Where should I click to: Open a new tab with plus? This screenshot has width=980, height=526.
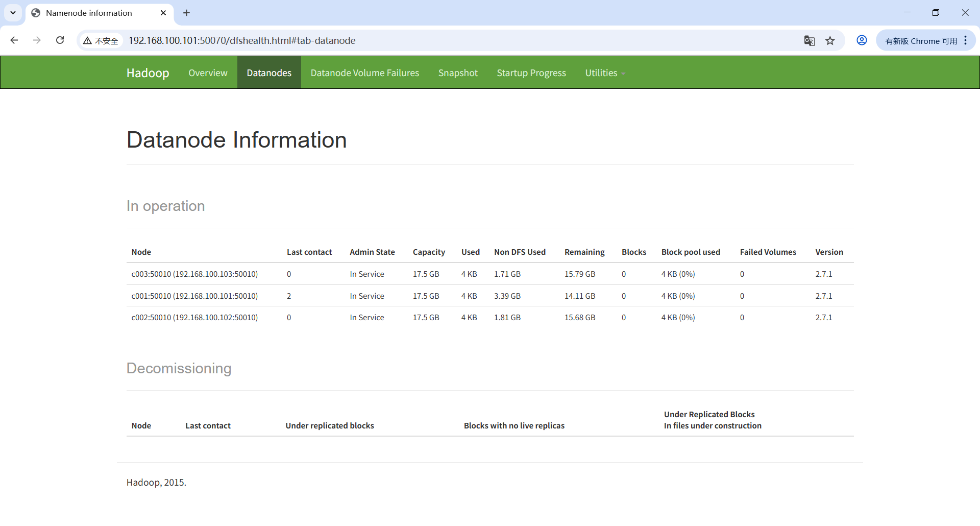coord(186,13)
